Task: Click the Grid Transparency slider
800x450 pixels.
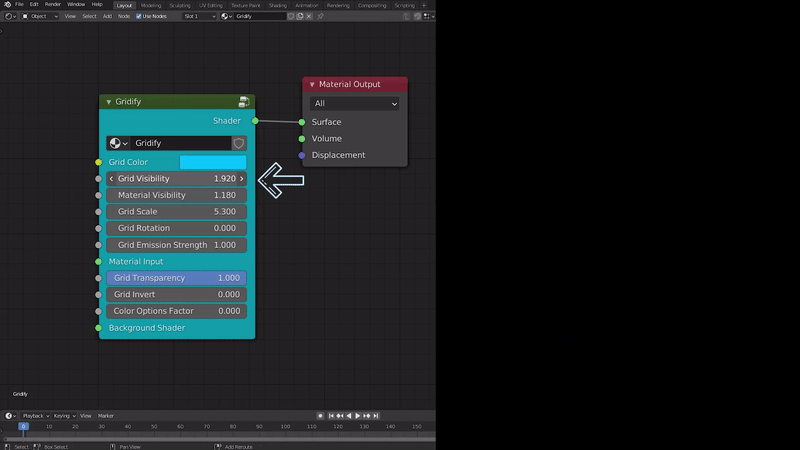Action: click(177, 278)
